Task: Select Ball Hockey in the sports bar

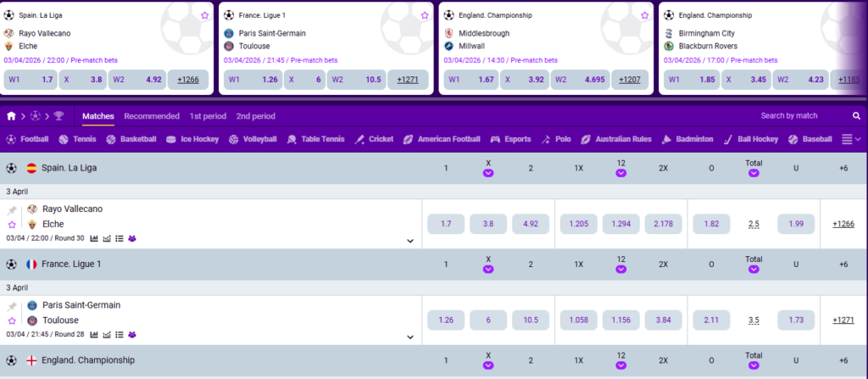Action: pos(751,139)
